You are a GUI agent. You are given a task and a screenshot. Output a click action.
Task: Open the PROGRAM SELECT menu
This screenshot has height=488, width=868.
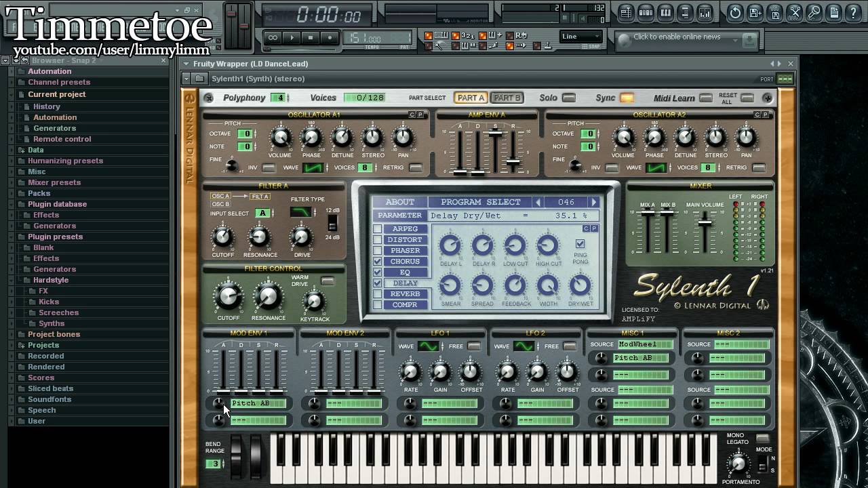click(481, 202)
